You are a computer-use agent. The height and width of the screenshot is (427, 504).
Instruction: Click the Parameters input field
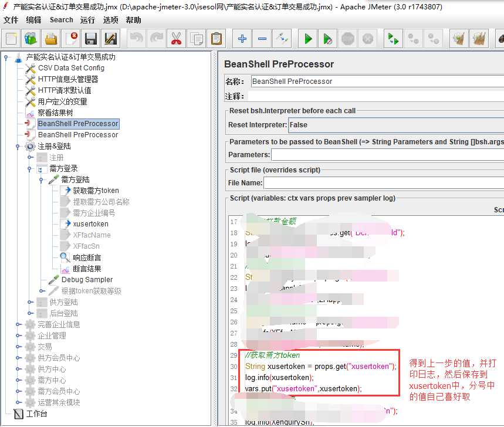tap(388, 154)
